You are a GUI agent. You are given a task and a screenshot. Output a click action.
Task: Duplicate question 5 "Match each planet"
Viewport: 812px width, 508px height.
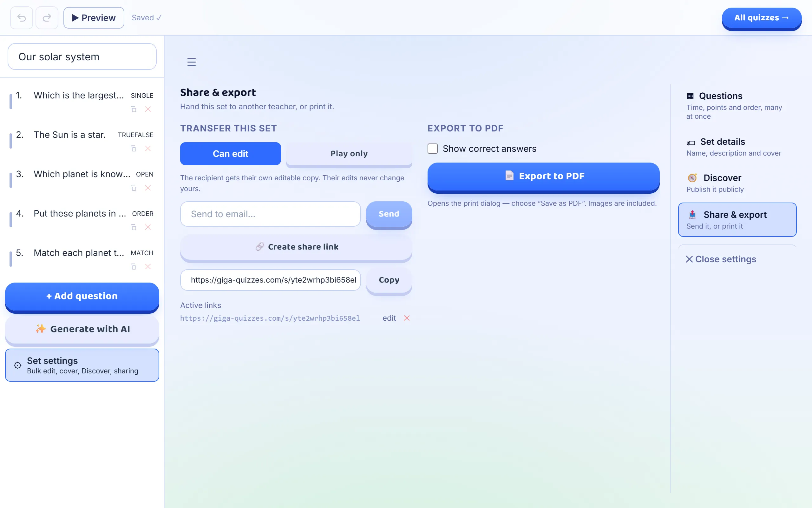133,267
